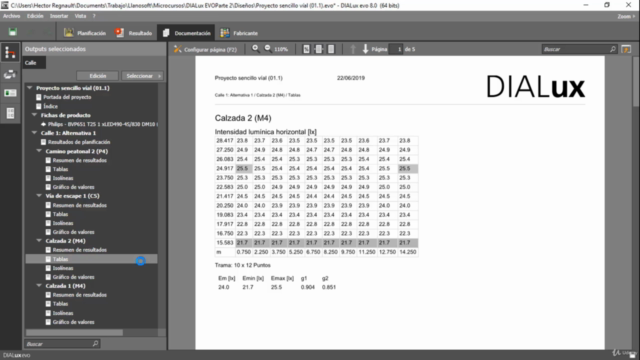Click Emin value 21.7 in summary

[248, 287]
